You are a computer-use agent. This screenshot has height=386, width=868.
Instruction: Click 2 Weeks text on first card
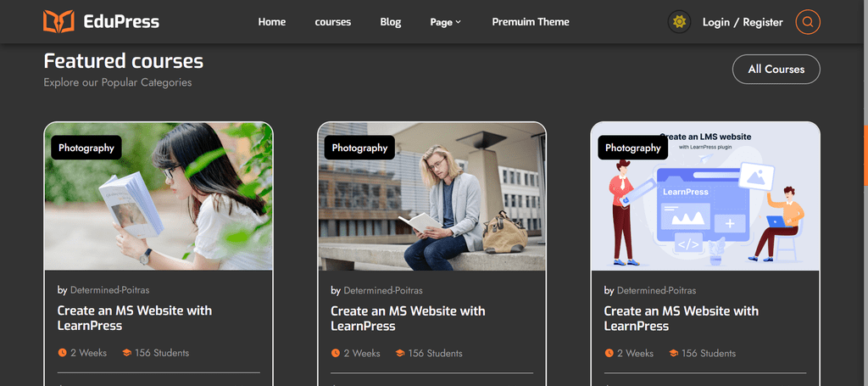point(88,353)
